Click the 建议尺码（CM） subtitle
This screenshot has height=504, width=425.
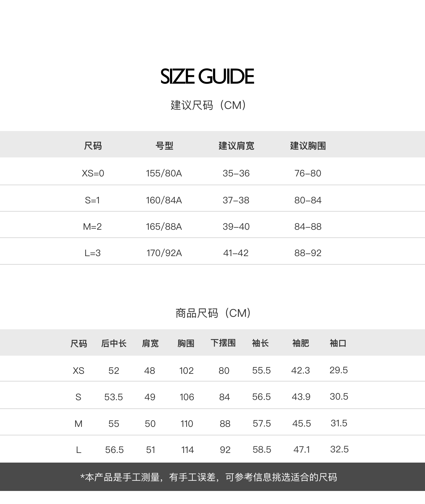(x=208, y=105)
